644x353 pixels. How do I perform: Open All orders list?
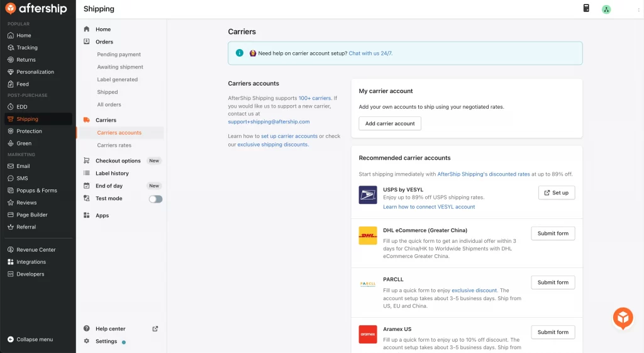(x=109, y=104)
